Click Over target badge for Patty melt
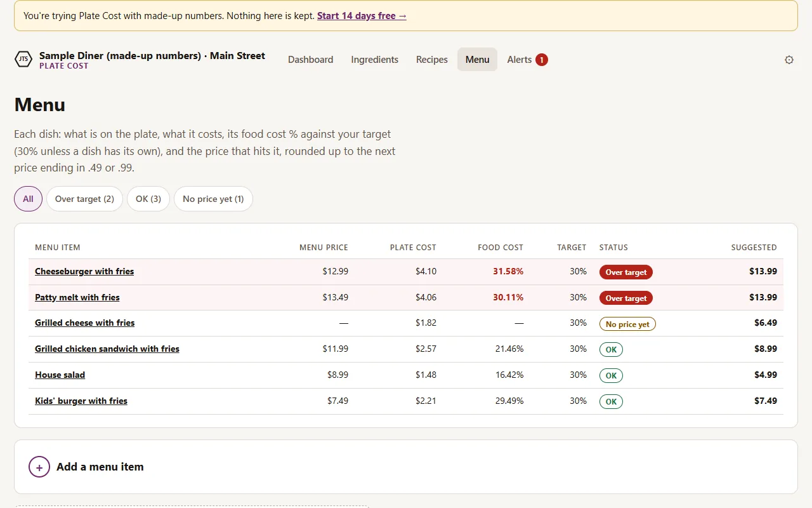Image resolution: width=812 pixels, height=508 pixels. pyautogui.click(x=626, y=298)
